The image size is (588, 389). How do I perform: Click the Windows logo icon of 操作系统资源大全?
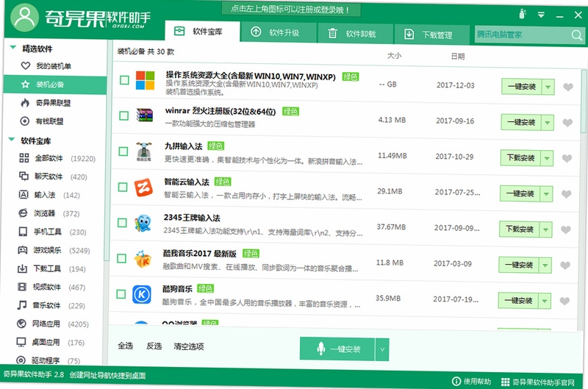coord(145,80)
